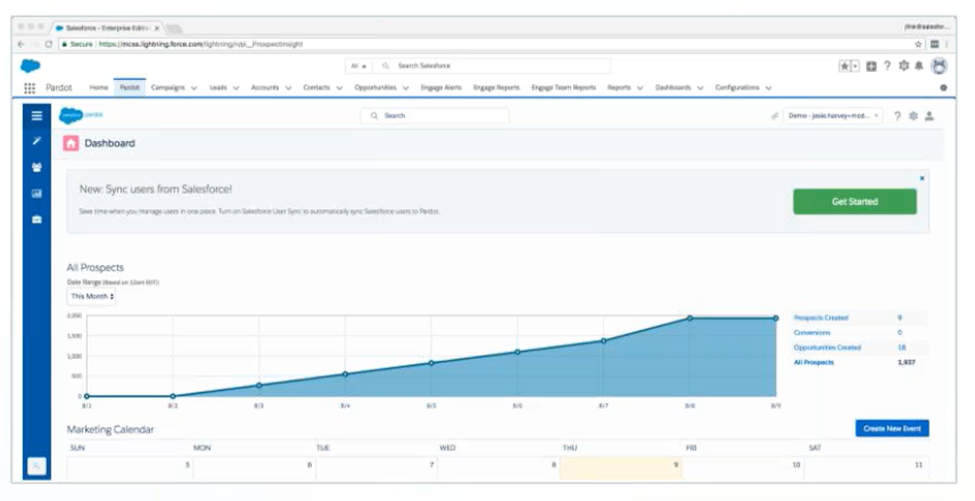
Task: Dismiss the Sync users banner
Action: tap(921, 179)
